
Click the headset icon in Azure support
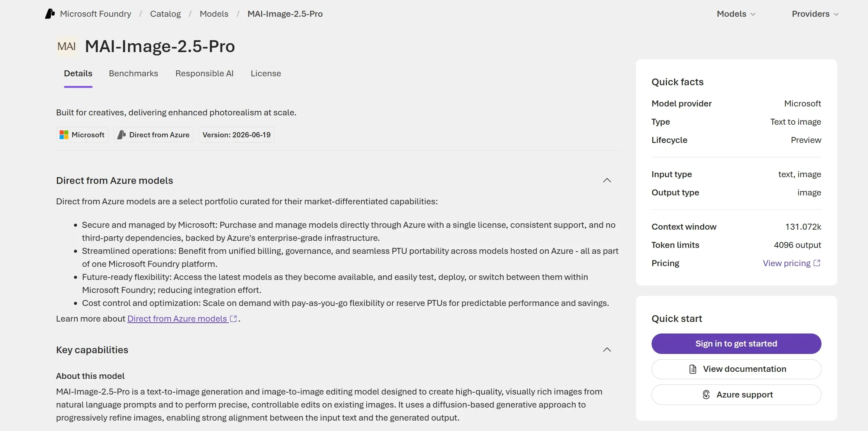coord(706,395)
